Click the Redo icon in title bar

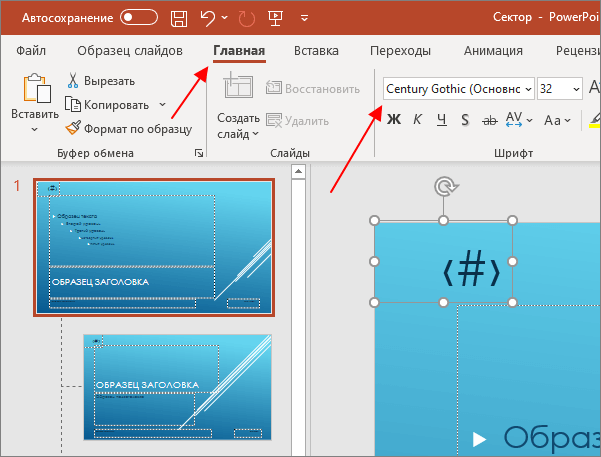tap(246, 18)
